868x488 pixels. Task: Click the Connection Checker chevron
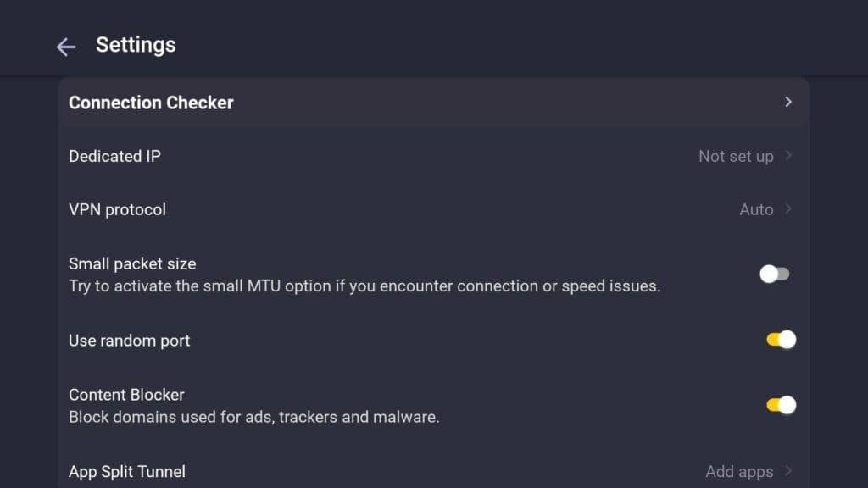click(x=787, y=102)
